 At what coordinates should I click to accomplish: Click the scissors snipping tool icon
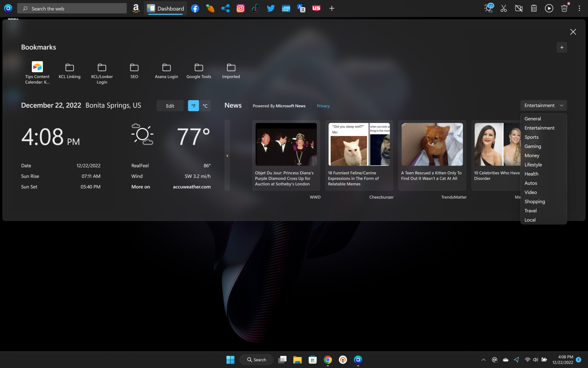[x=504, y=8]
